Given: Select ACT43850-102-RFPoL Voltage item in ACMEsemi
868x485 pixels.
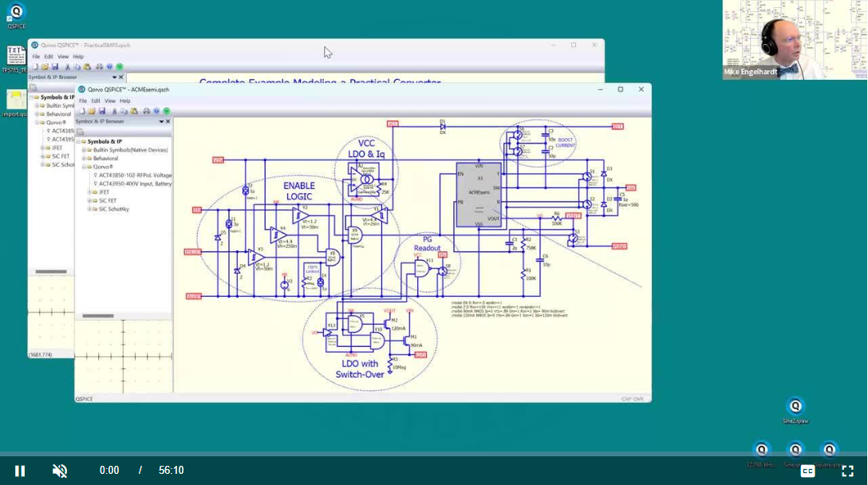Looking at the screenshot, I should tap(135, 175).
